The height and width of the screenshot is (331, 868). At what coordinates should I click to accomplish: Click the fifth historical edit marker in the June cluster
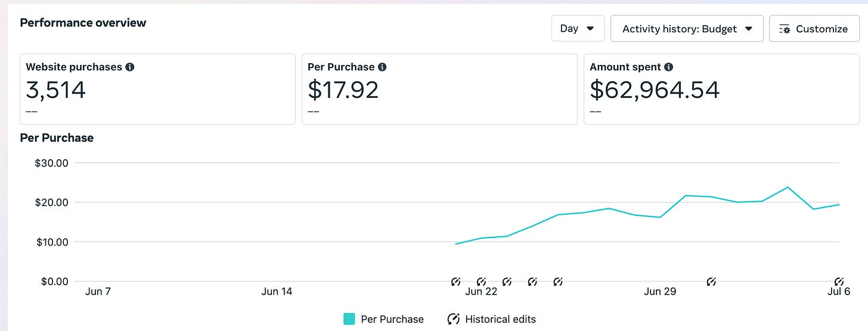[x=558, y=281]
